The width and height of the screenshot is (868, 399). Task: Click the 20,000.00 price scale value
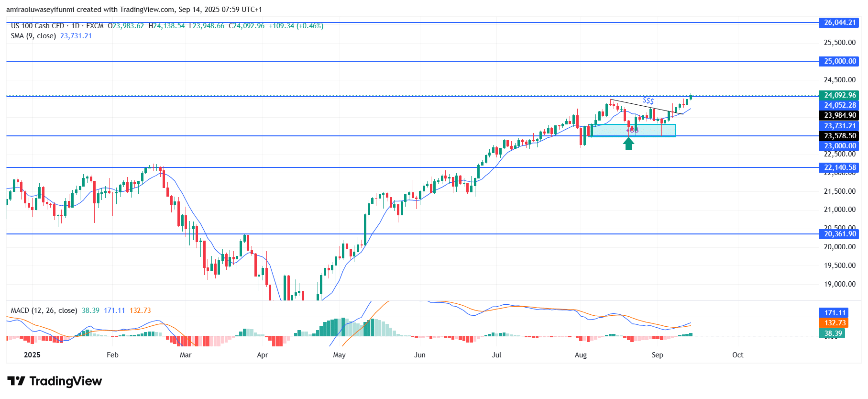coord(839,247)
